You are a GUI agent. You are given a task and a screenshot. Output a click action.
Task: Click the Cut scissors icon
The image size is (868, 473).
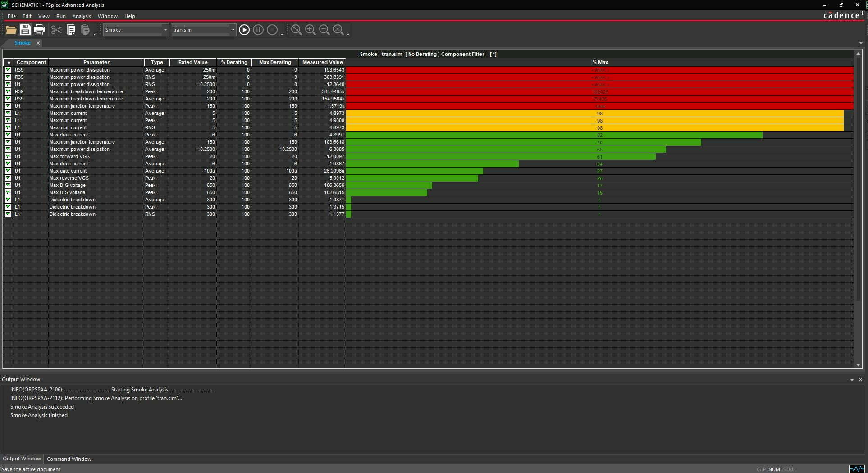click(56, 30)
